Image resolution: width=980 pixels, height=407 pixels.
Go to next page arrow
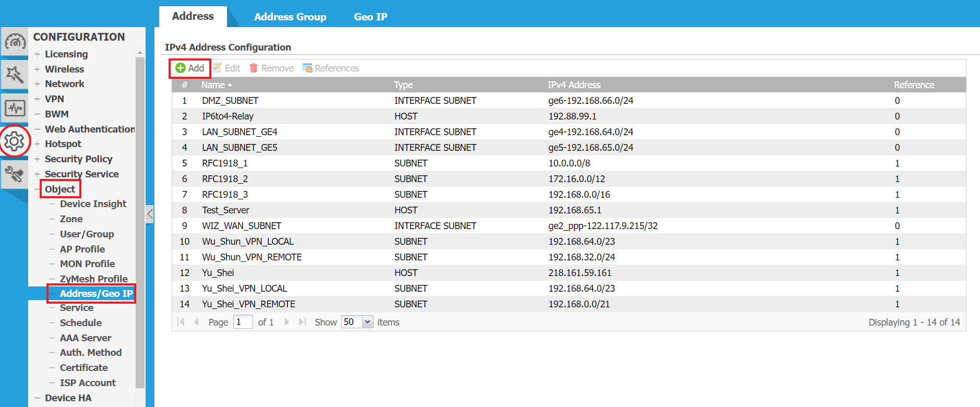pyautogui.click(x=286, y=322)
